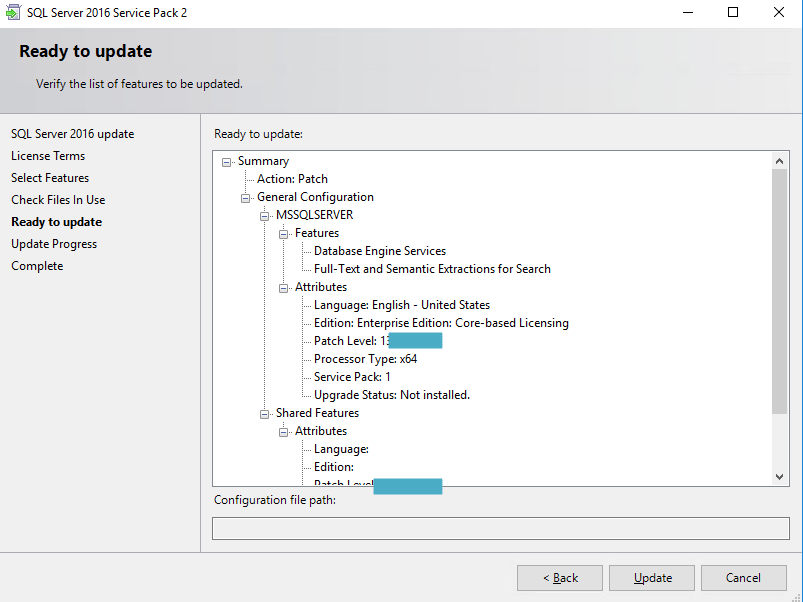Click the Update button

pyautogui.click(x=652, y=578)
